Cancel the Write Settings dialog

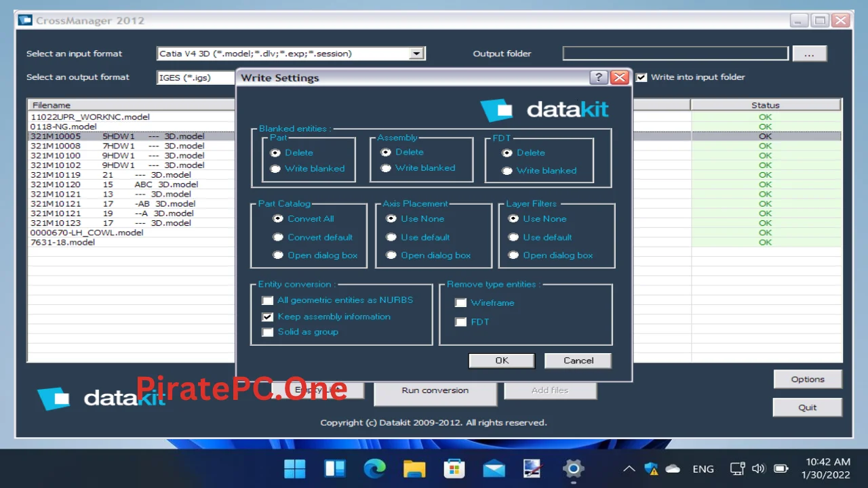coord(578,361)
